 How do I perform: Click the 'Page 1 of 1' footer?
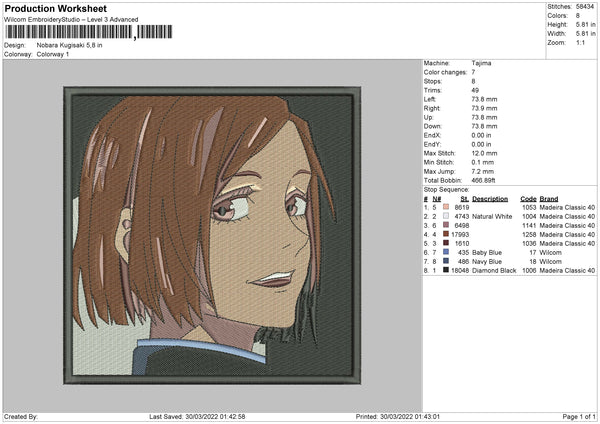coord(579,416)
